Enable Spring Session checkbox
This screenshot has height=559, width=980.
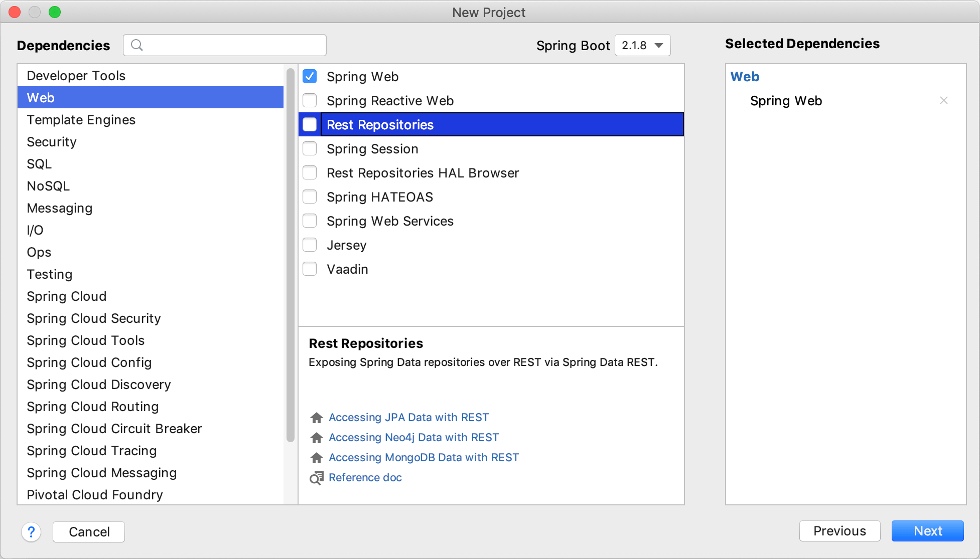311,149
